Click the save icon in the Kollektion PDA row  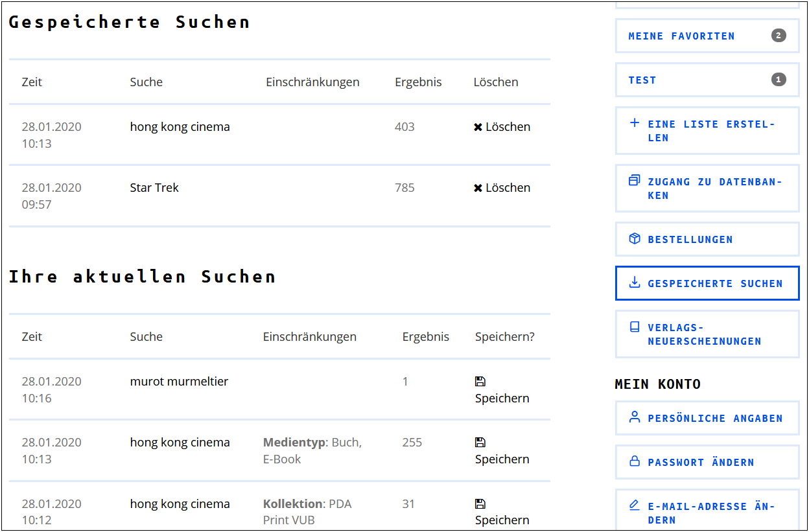480,503
